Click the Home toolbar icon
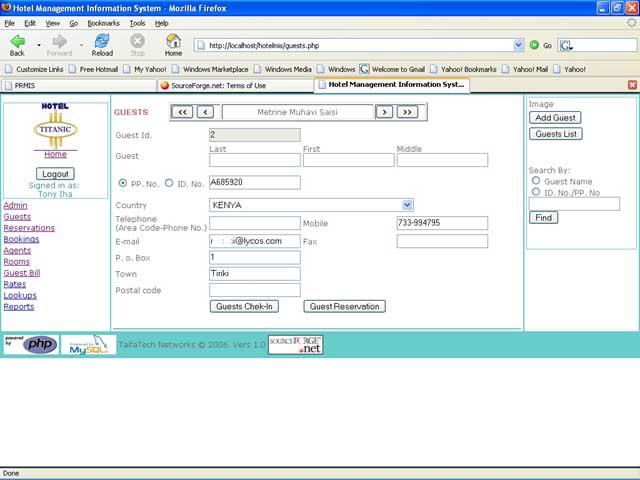This screenshot has height=480, width=640. click(x=173, y=41)
